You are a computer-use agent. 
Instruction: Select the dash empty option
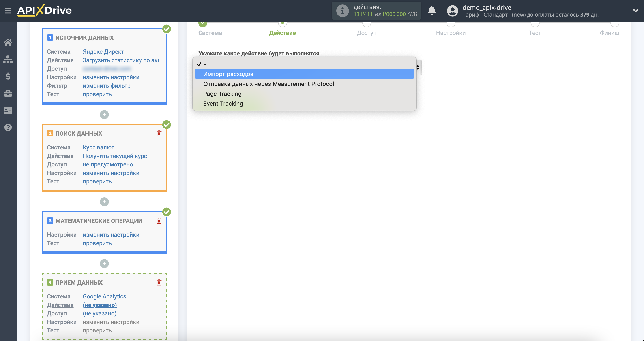click(x=304, y=64)
